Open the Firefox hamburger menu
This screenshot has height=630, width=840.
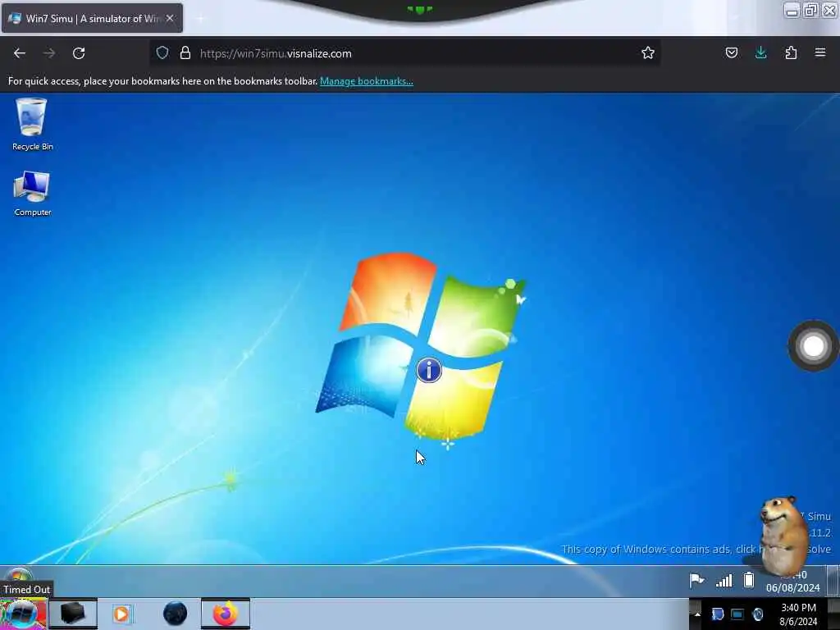tap(820, 53)
